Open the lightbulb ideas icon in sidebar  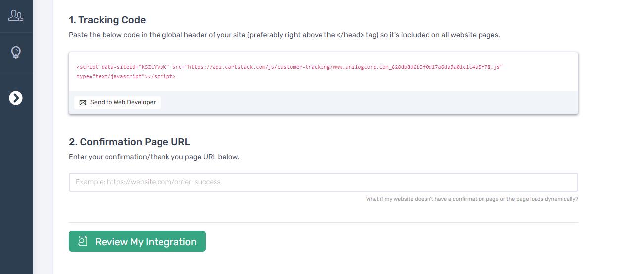tap(16, 53)
